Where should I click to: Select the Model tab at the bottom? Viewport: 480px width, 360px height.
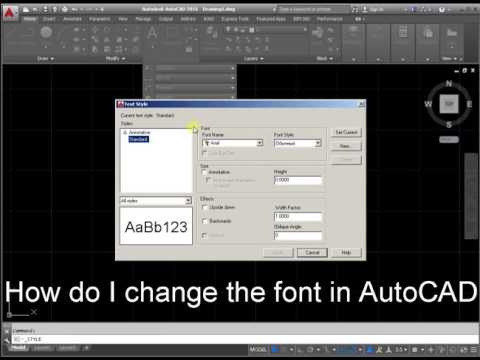[18, 348]
